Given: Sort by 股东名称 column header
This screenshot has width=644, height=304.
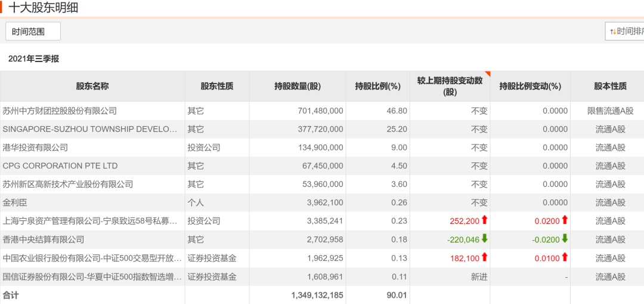Looking at the screenshot, I should pos(92,86).
